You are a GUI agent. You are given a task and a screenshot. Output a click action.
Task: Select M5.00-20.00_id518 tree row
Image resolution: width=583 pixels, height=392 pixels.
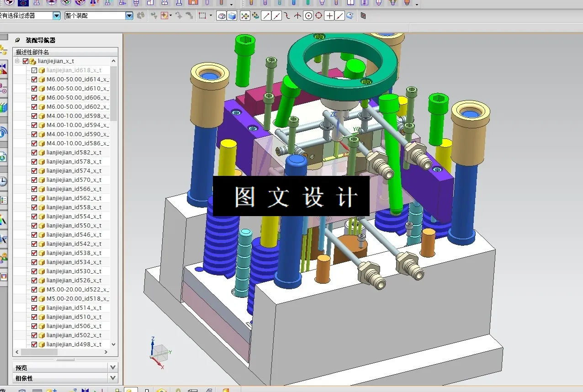click(62, 299)
